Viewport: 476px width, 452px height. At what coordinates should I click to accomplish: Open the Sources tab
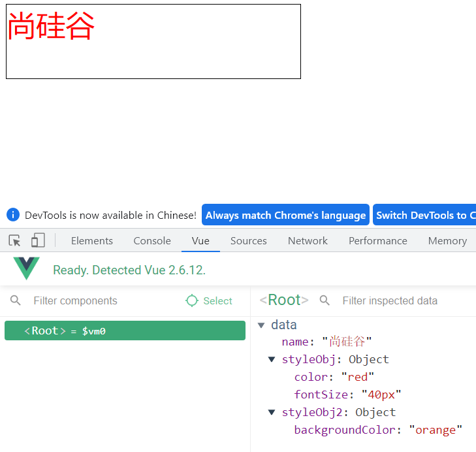[x=249, y=241]
